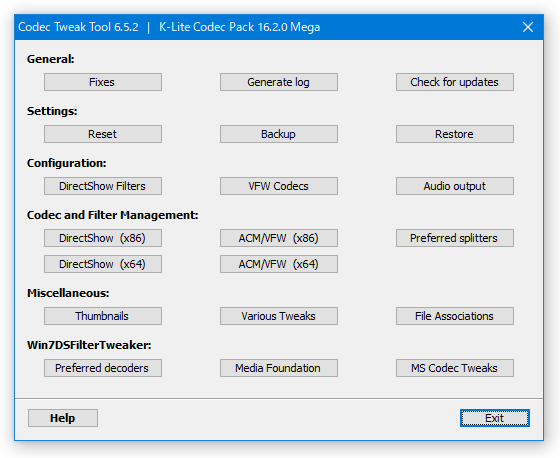The height and width of the screenshot is (458, 560).
Task: Click the Help button
Action: [x=63, y=418]
